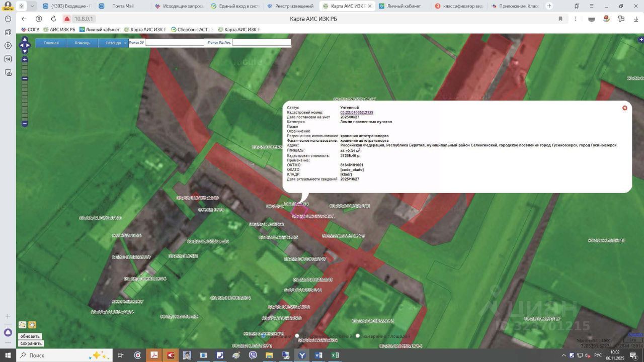The image size is (644, 362).
Task: Click the обновить button
Action: tap(30, 336)
